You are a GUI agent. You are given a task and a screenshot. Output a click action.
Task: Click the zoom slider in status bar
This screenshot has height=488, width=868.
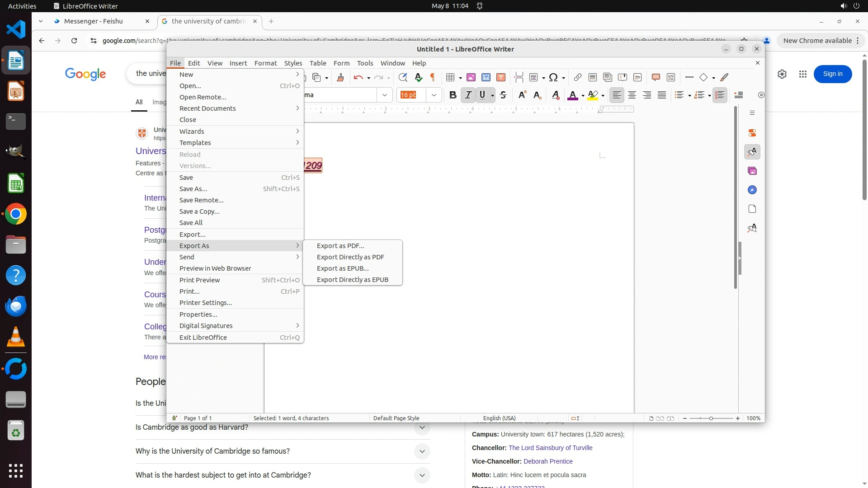click(711, 418)
